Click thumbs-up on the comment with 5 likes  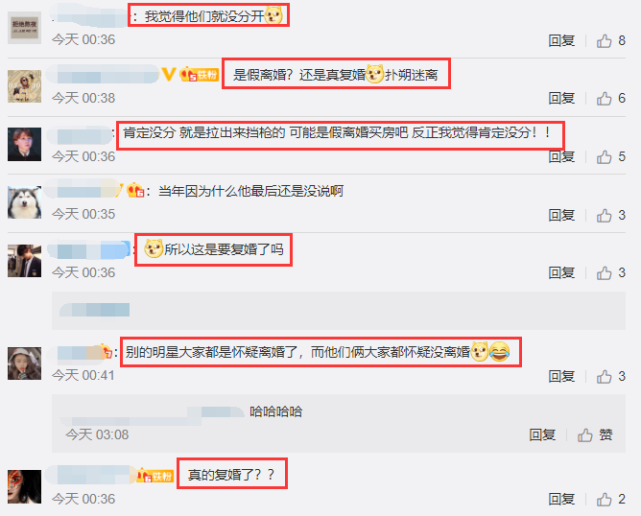point(604,157)
